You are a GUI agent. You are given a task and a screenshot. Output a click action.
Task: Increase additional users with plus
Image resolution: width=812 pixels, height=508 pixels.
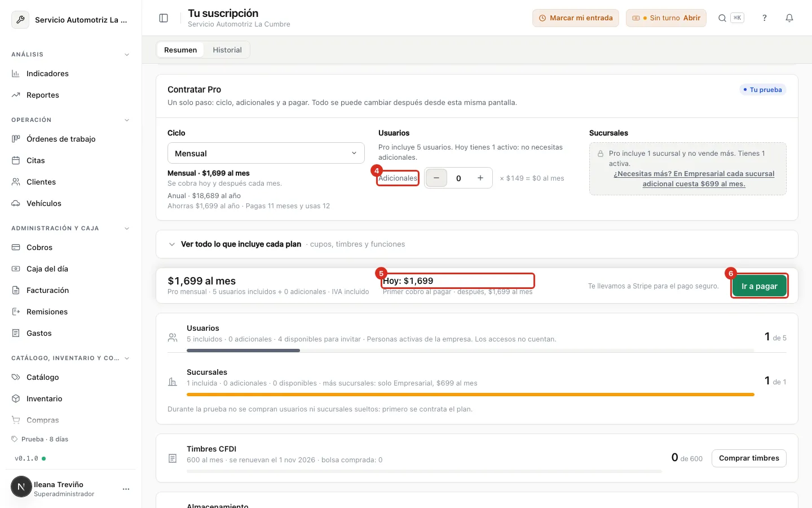tap(480, 178)
